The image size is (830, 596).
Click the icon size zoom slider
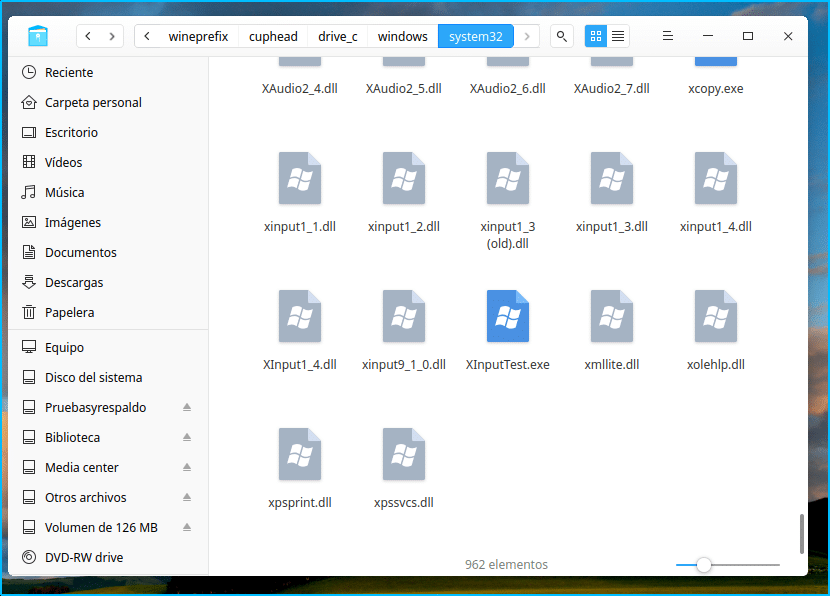pyautogui.click(x=727, y=565)
